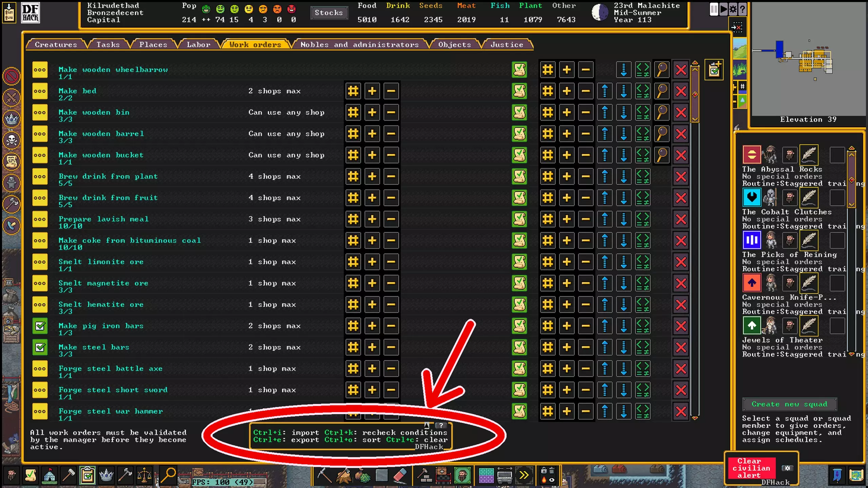Switch to the Labor tab

coord(198,45)
